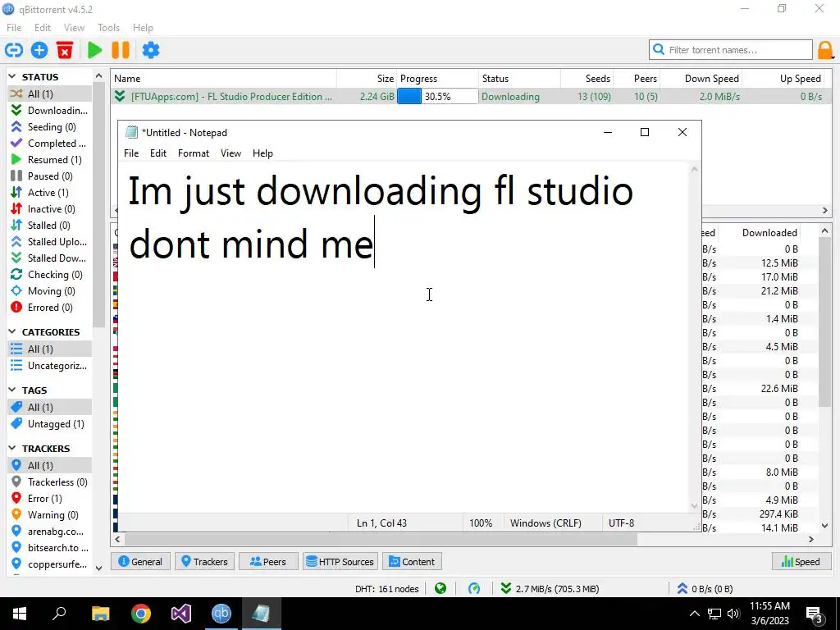Image resolution: width=840 pixels, height=630 pixels.
Task: Open Windows taskbar search
Action: tap(59, 614)
